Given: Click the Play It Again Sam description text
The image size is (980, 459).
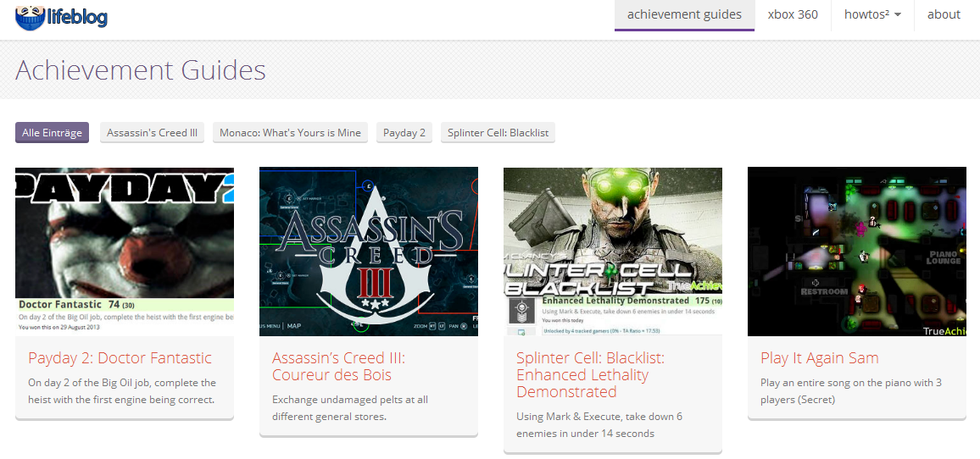Looking at the screenshot, I should [x=850, y=391].
